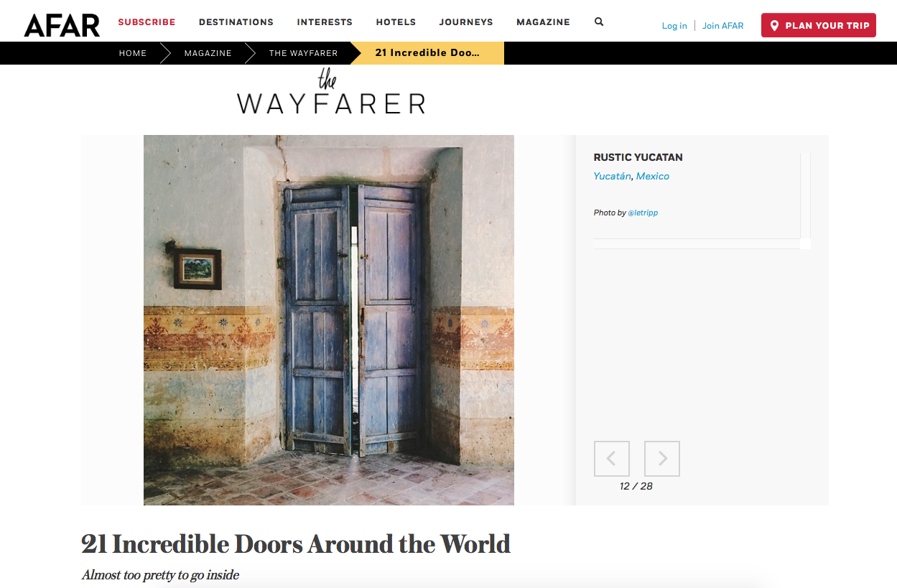Open the Destinations menu
897x588 pixels.
pos(236,22)
